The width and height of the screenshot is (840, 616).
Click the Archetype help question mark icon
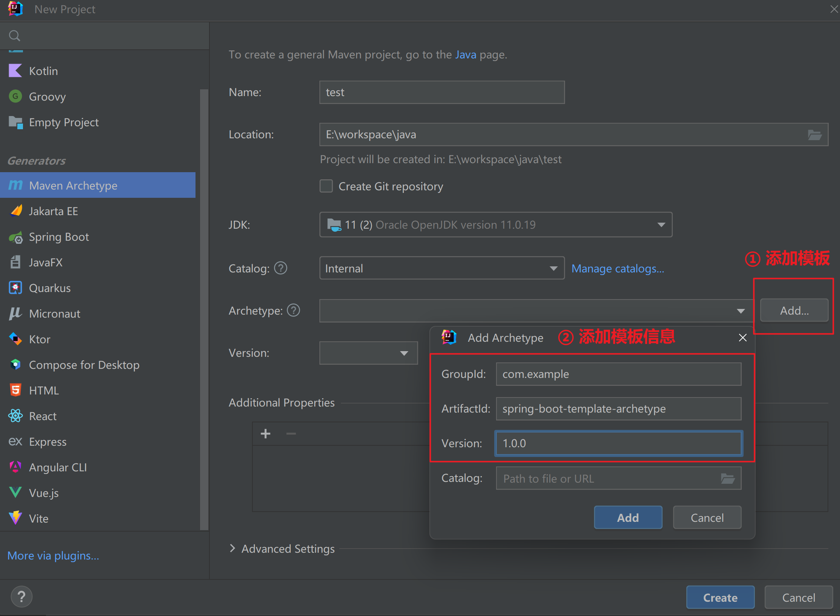[x=293, y=310]
